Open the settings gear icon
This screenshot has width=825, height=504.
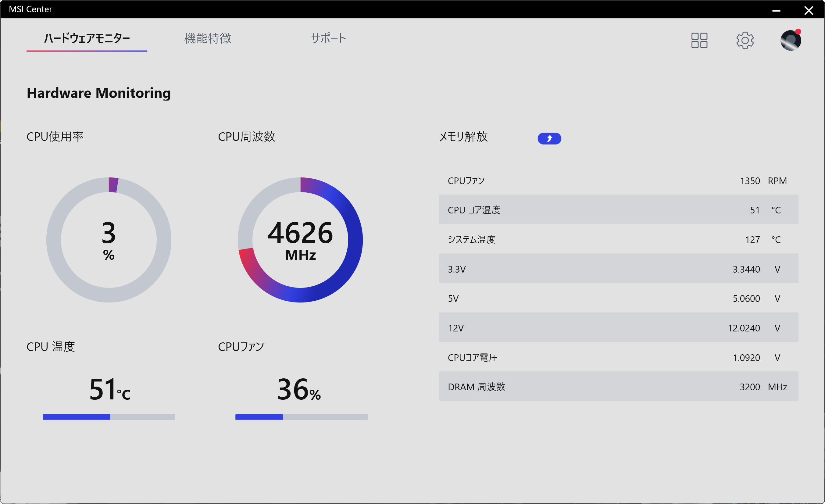click(x=745, y=41)
